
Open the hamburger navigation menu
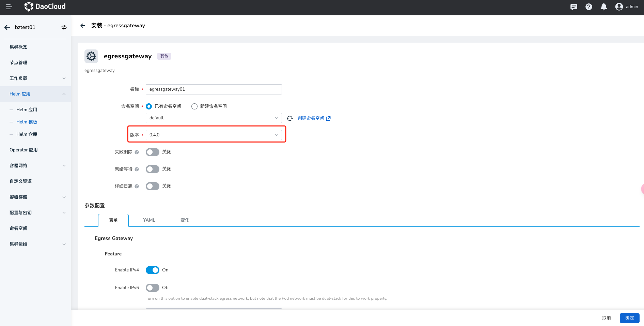(x=9, y=7)
